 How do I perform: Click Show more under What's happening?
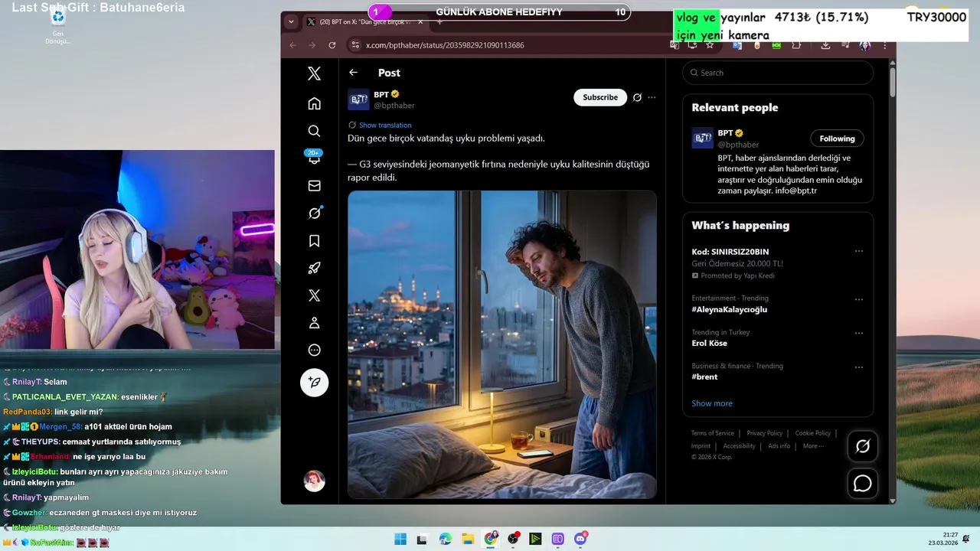point(712,403)
